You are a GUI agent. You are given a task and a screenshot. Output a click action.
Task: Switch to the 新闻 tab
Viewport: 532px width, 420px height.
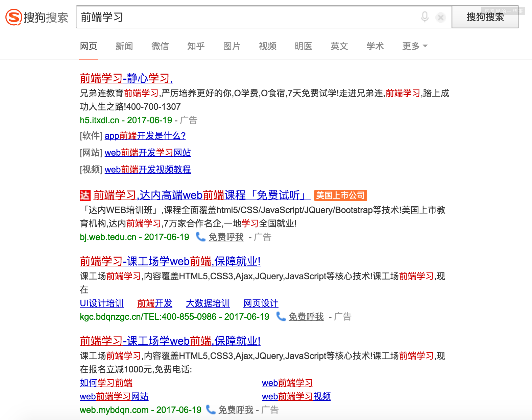pyautogui.click(x=124, y=46)
